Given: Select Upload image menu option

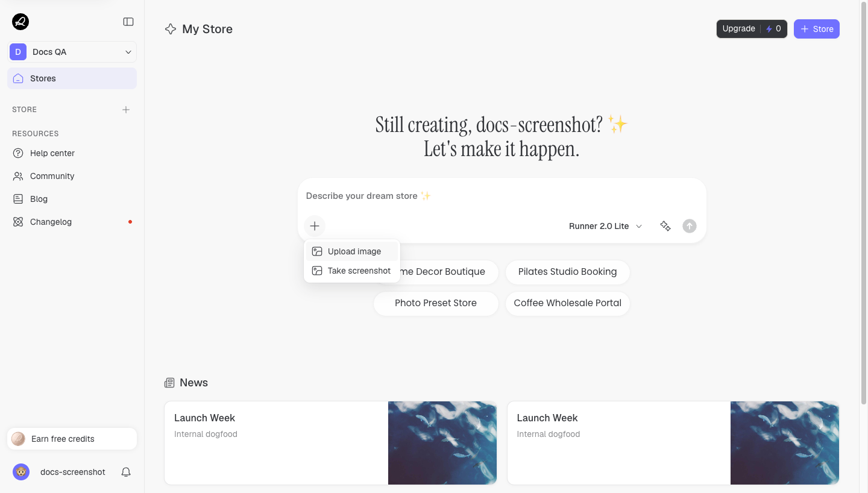Looking at the screenshot, I should [352, 251].
